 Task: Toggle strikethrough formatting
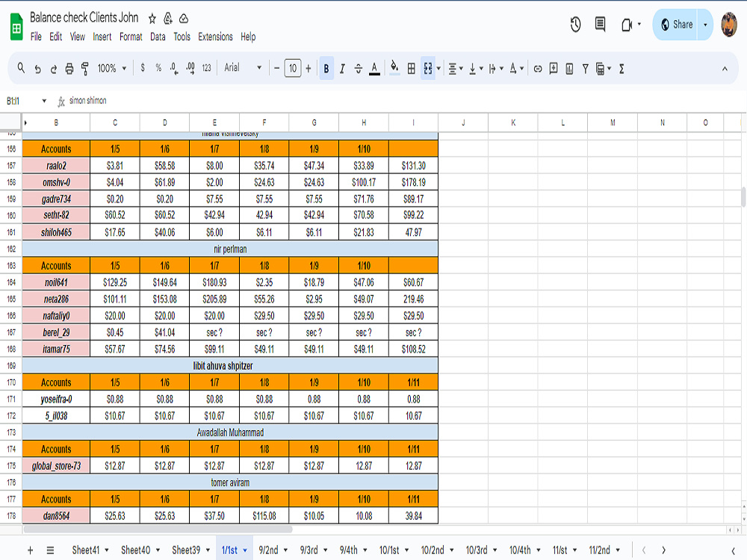359,69
